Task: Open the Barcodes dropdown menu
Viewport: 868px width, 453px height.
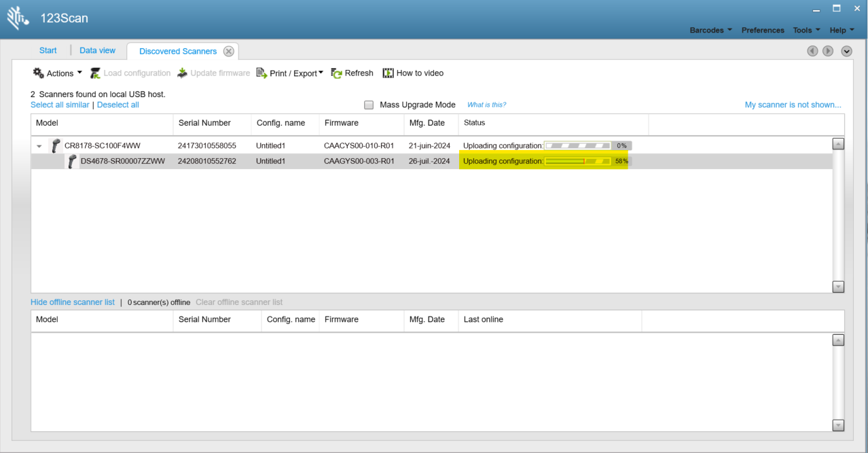Action: tap(710, 30)
